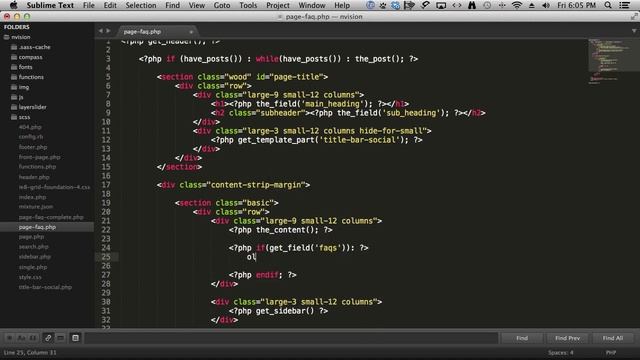Open the Edit menu
The image size is (640, 360).
[x=110, y=5]
